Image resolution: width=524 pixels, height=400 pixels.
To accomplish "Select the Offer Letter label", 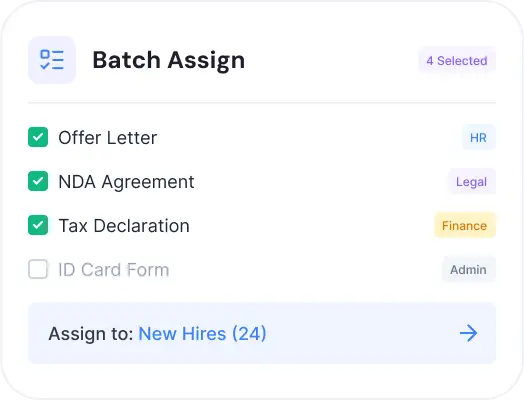I will [108, 138].
